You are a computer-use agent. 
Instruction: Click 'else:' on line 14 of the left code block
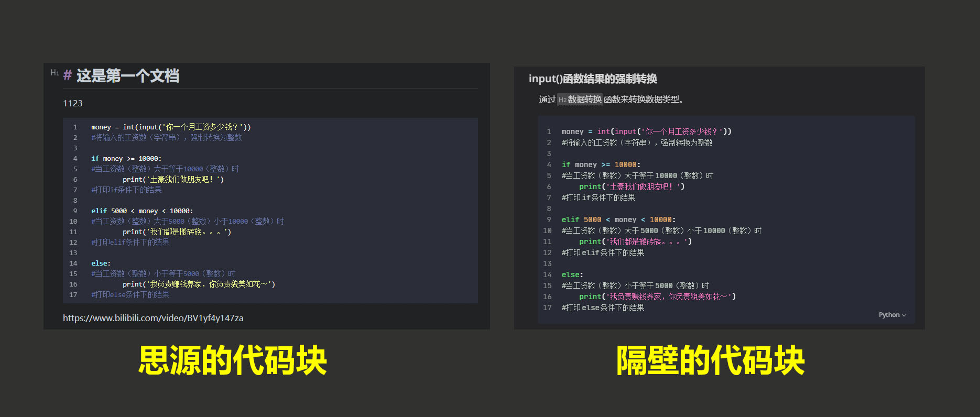point(101,263)
